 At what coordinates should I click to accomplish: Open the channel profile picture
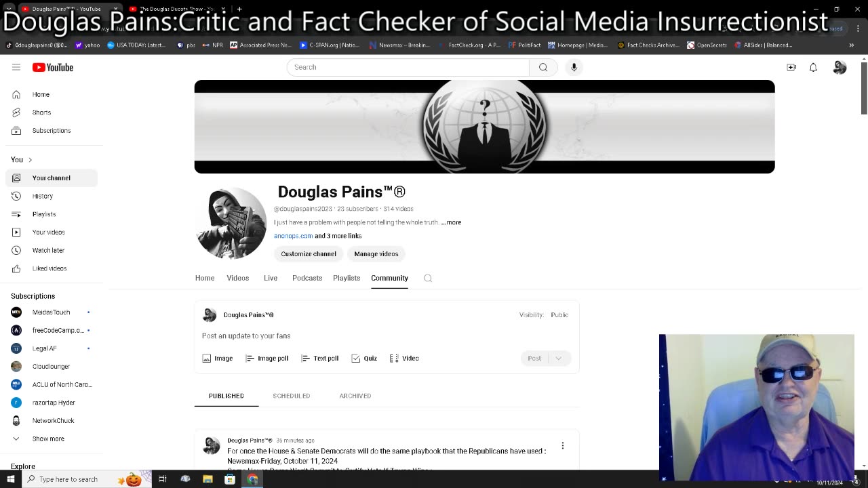coord(231,223)
